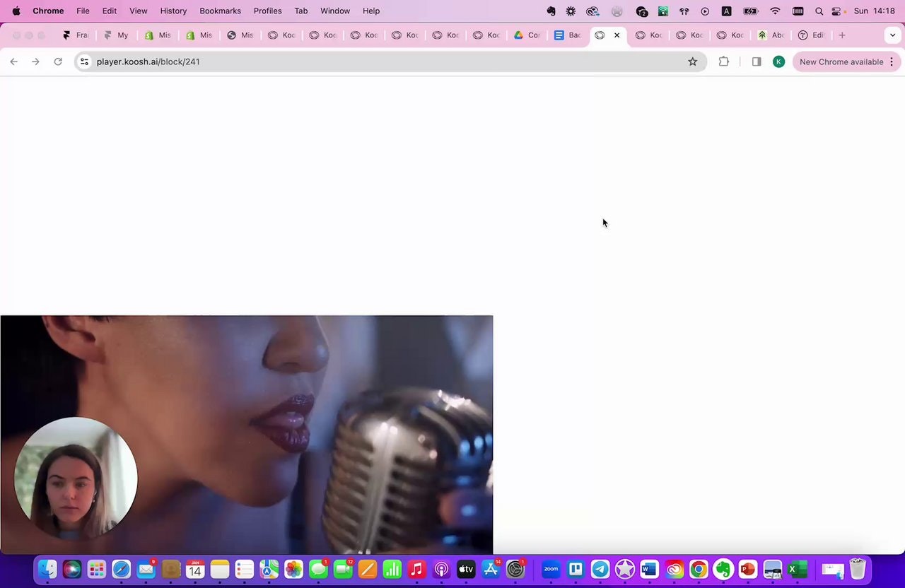Open the Trash in the Dock
Viewport: 905px width, 588px height.
click(x=858, y=569)
